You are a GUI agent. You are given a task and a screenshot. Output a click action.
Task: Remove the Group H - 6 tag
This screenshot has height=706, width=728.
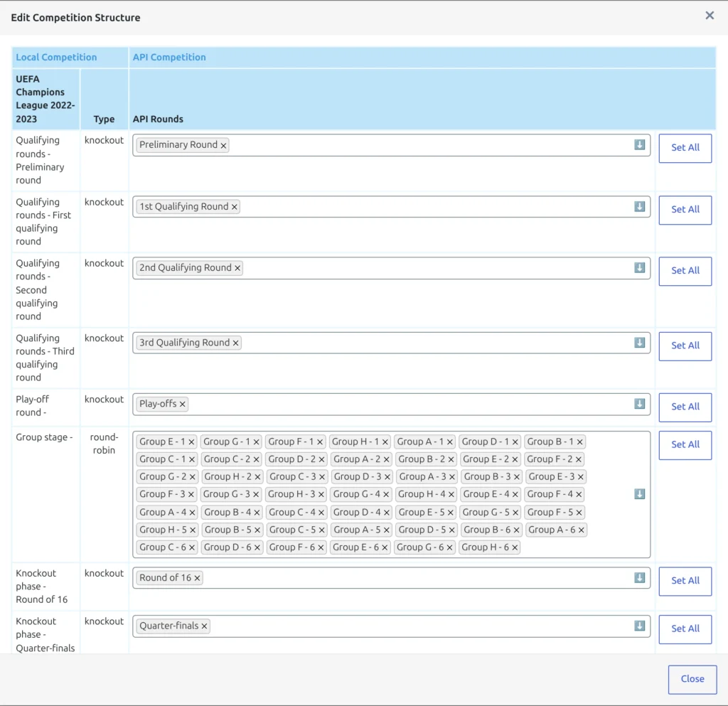[x=515, y=547]
